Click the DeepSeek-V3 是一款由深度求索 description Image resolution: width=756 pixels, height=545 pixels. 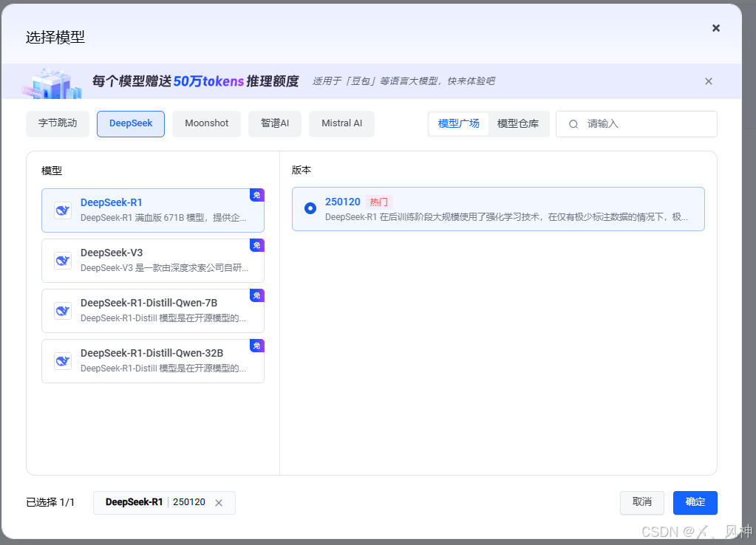[164, 268]
